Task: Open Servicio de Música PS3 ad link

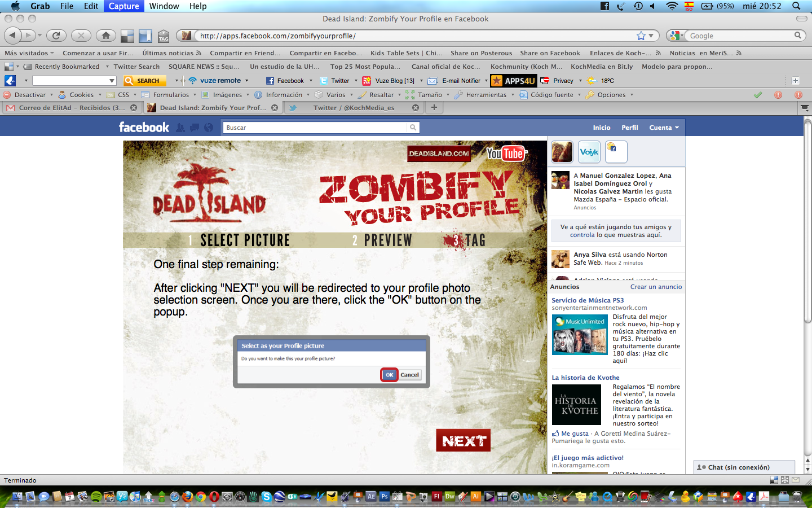Action: tap(588, 300)
